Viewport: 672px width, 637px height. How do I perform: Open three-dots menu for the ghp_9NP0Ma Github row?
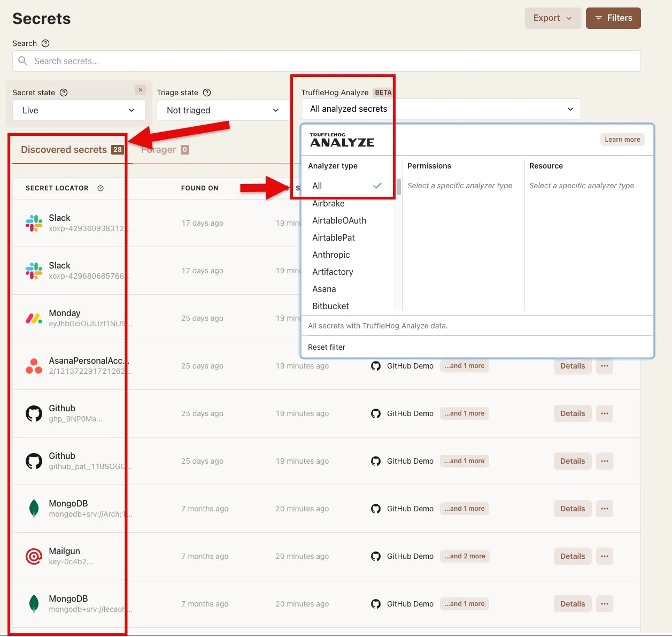coord(605,413)
